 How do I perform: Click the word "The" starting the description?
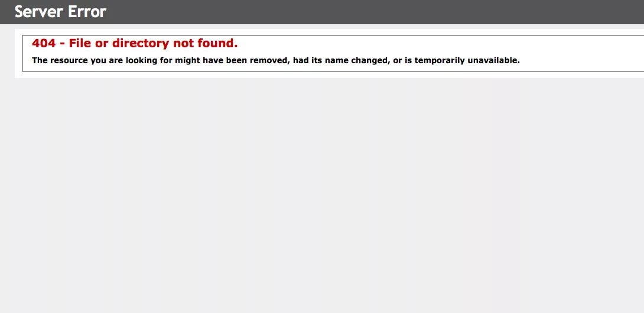(x=40, y=60)
